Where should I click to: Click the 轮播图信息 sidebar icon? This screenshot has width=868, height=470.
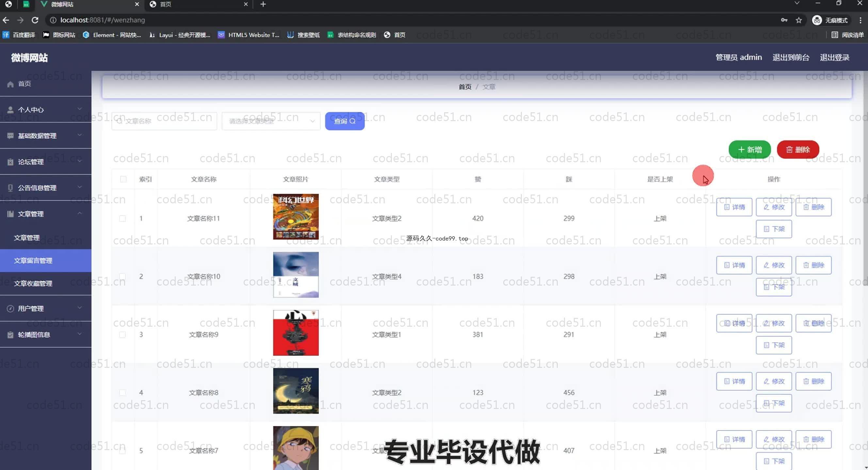[x=10, y=335]
